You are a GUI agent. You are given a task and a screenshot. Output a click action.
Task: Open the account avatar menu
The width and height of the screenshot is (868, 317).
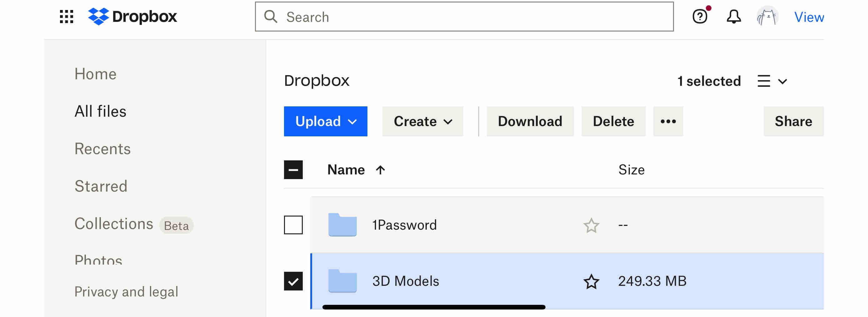767,17
